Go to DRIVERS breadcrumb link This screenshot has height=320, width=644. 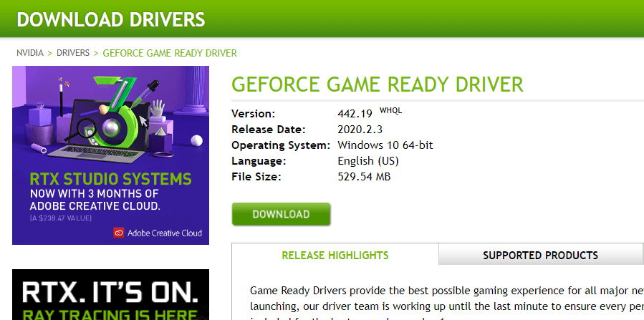pos(73,53)
